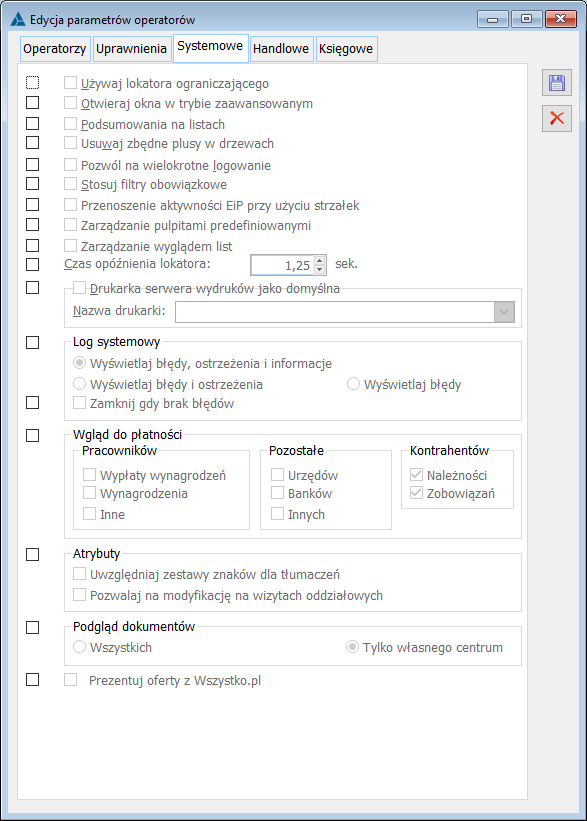The height and width of the screenshot is (821, 587).
Task: Check the left box next to Log systemowy
Action: click(32, 342)
